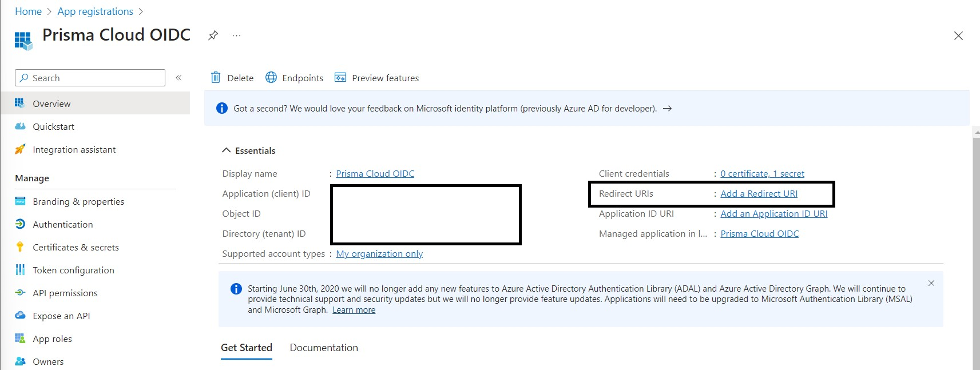The image size is (980, 370).
Task: Dismiss the ADAL deprecation notice
Action: tap(931, 283)
